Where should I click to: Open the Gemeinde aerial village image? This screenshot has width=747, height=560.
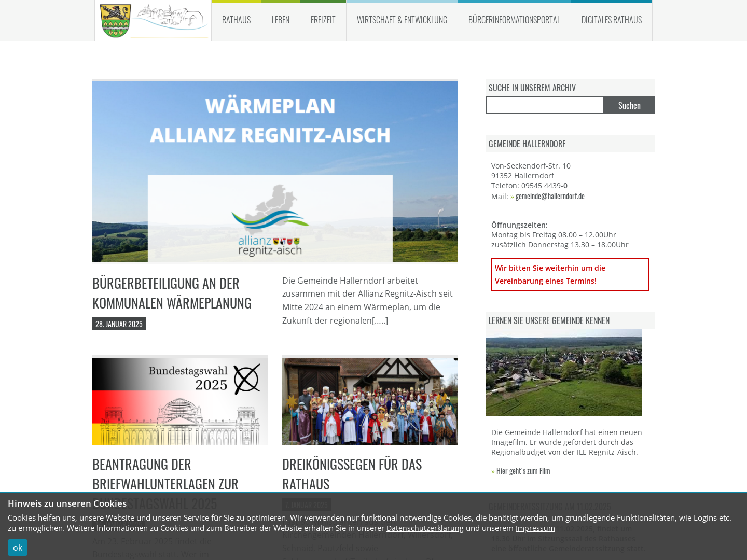(564, 373)
